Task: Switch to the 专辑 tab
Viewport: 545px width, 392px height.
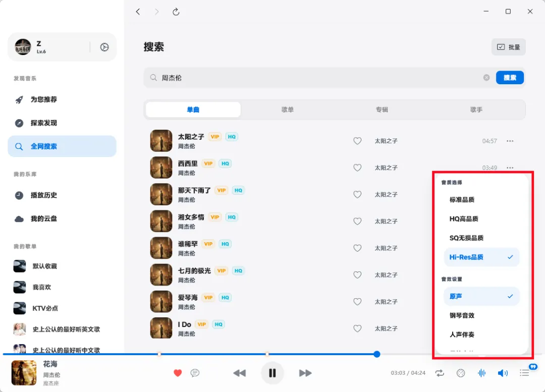Action: [381, 109]
